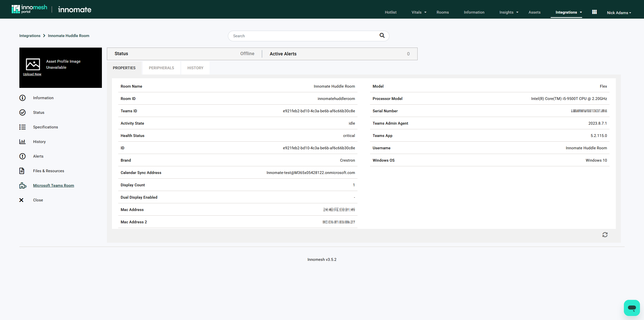644x320 pixels.
Task: Click the Calendar Sync Address email value
Action: click(311, 173)
